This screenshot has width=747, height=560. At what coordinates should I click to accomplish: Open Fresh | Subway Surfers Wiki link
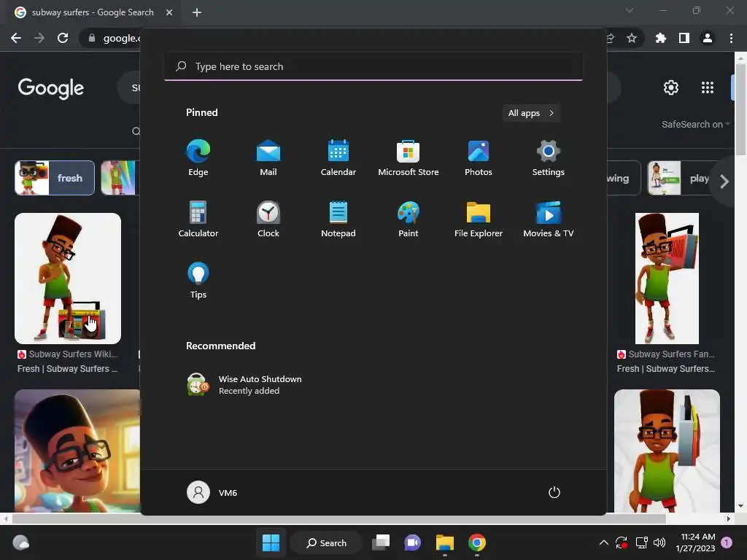pos(67,368)
